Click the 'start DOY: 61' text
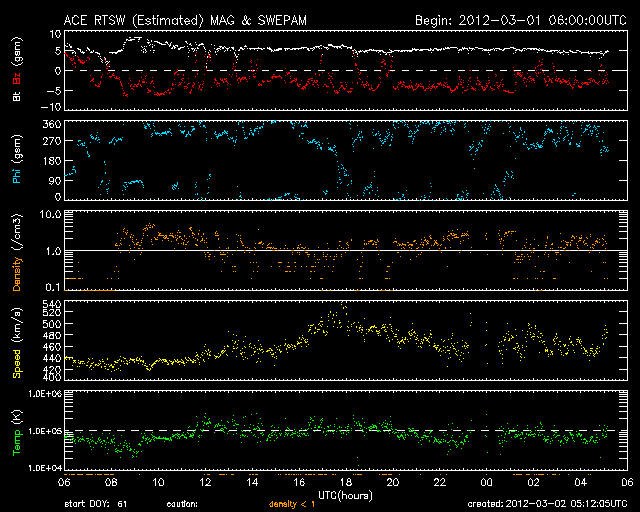This screenshot has height=512, width=640. [x=96, y=504]
